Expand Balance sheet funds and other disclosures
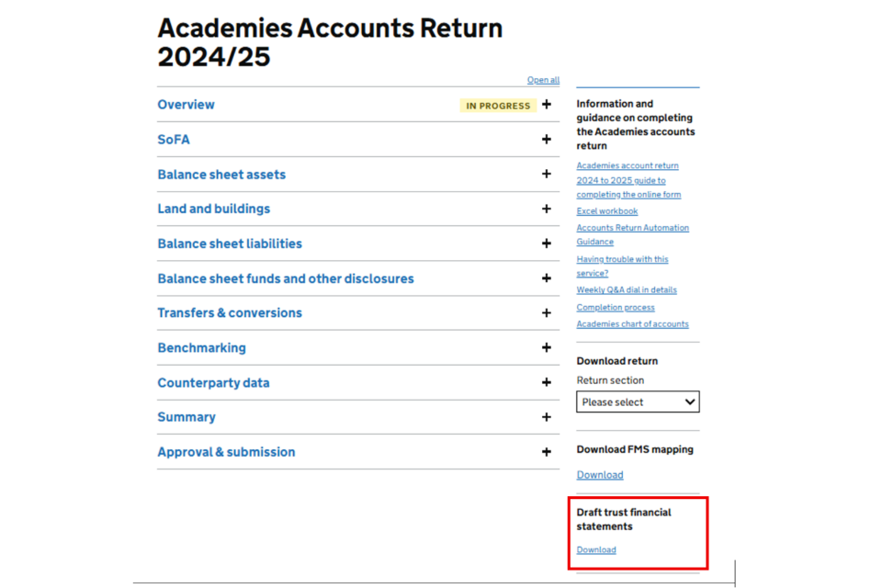 pos(286,278)
